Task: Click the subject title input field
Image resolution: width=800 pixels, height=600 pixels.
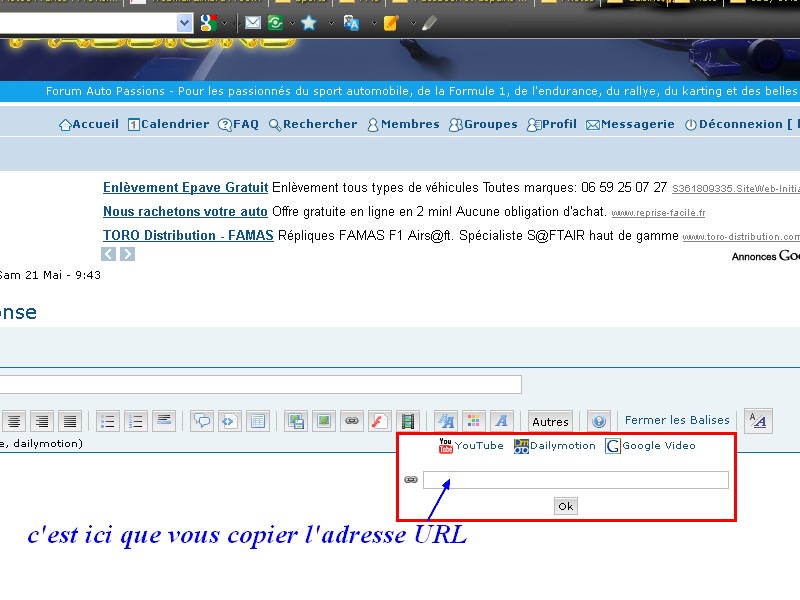Action: point(260,384)
